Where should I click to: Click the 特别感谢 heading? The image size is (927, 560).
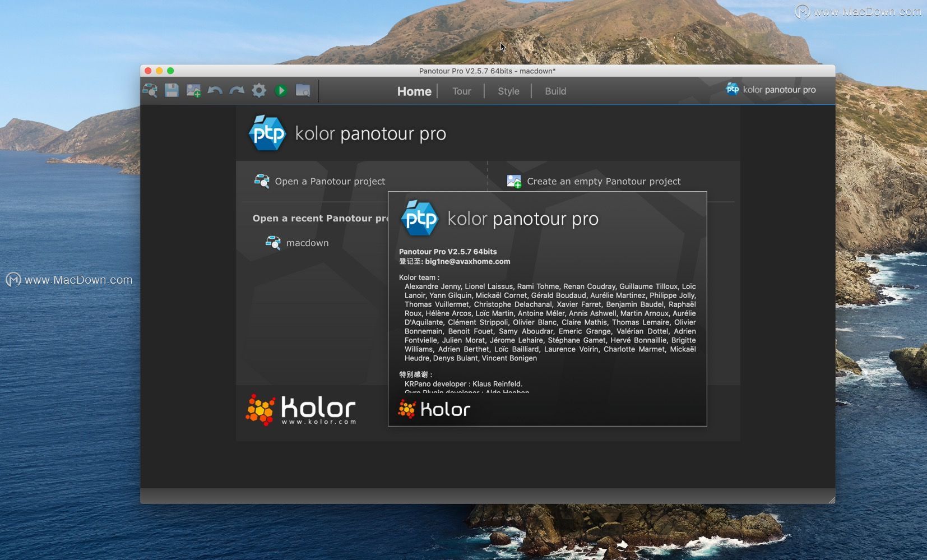(416, 374)
